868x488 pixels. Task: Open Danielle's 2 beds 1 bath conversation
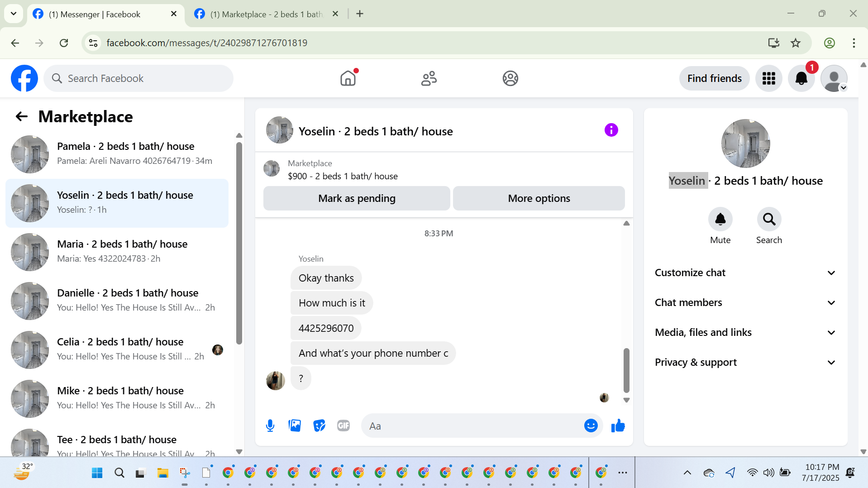117,301
